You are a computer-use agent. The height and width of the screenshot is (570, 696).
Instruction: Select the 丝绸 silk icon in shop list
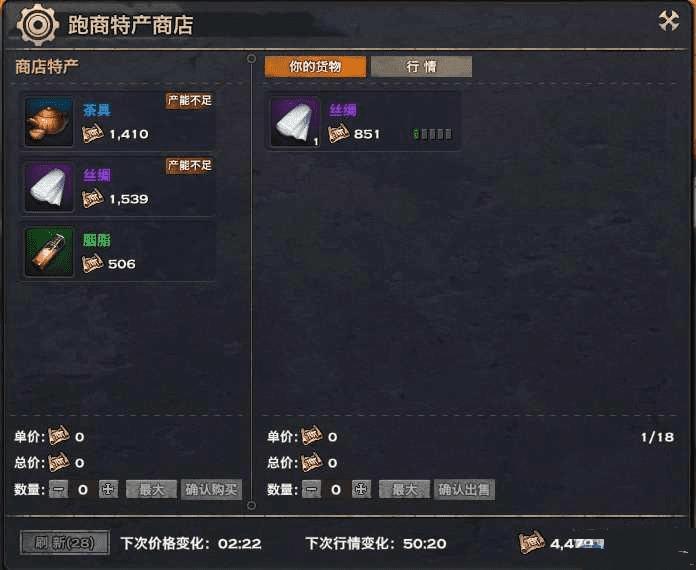49,187
